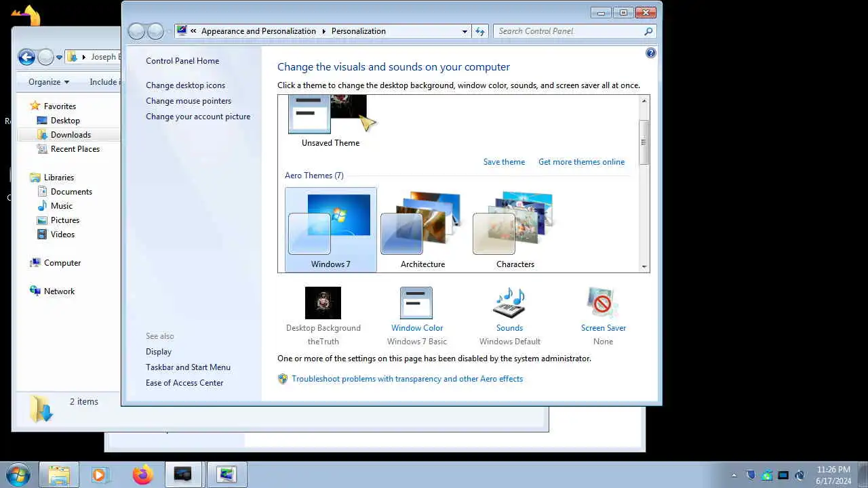Click the theme list scroll down arrow
The image size is (868, 488).
coord(644,267)
